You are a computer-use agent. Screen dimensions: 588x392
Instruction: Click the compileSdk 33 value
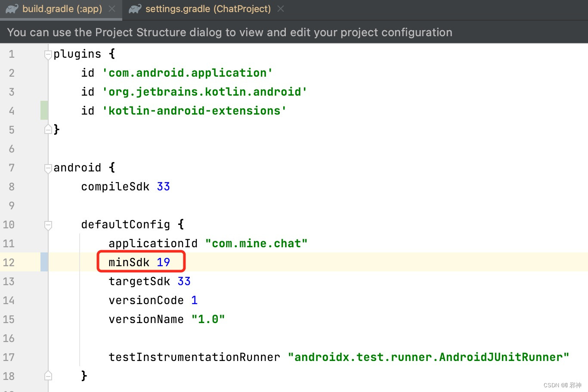[x=164, y=186]
